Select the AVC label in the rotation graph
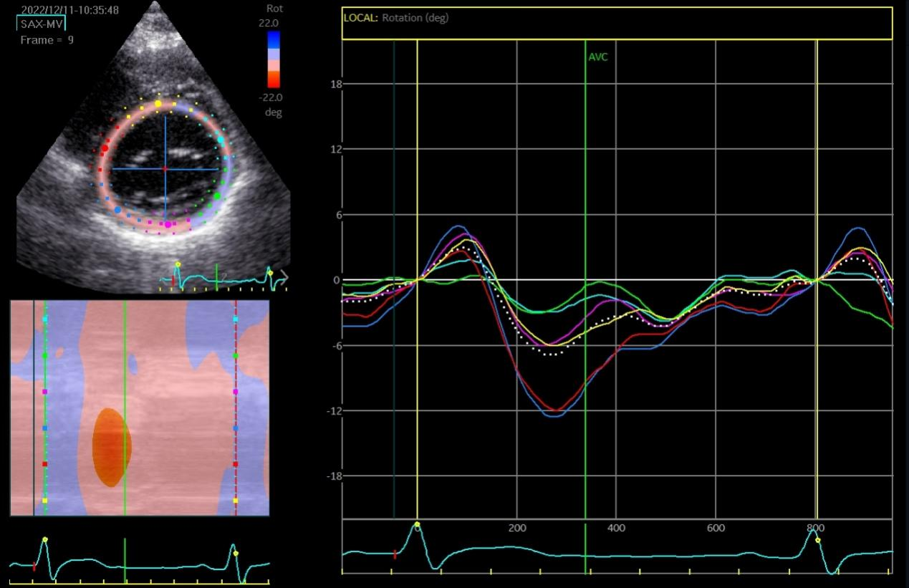The width and height of the screenshot is (909, 588). pos(598,57)
